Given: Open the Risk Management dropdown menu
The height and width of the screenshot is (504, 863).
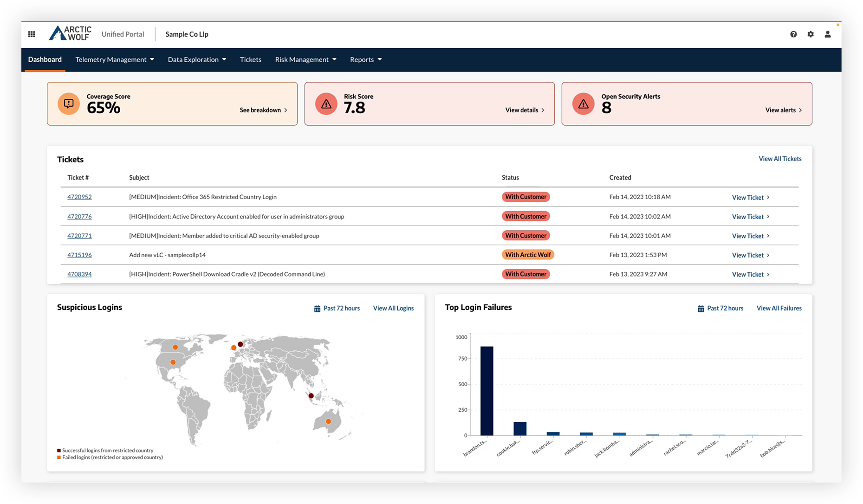Looking at the screenshot, I should pyautogui.click(x=305, y=59).
